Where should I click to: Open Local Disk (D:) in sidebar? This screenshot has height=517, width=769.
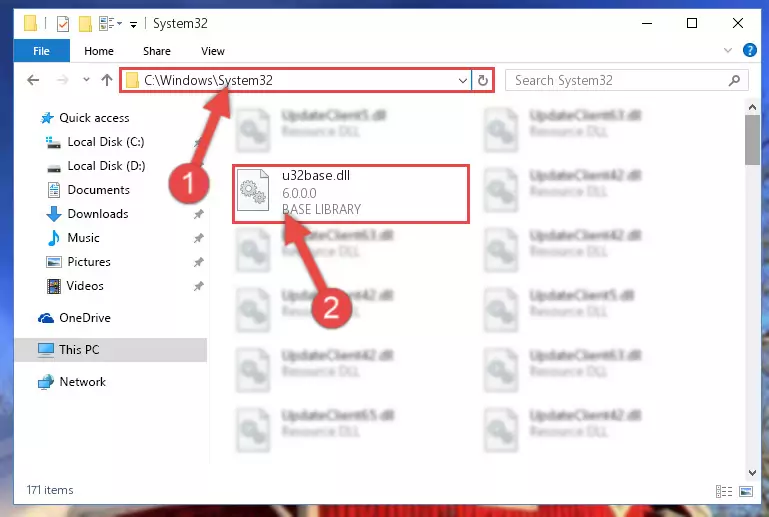106,166
